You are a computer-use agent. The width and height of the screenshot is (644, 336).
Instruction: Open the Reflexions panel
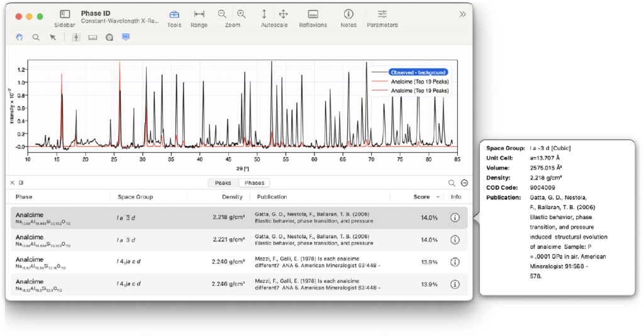[x=313, y=14]
